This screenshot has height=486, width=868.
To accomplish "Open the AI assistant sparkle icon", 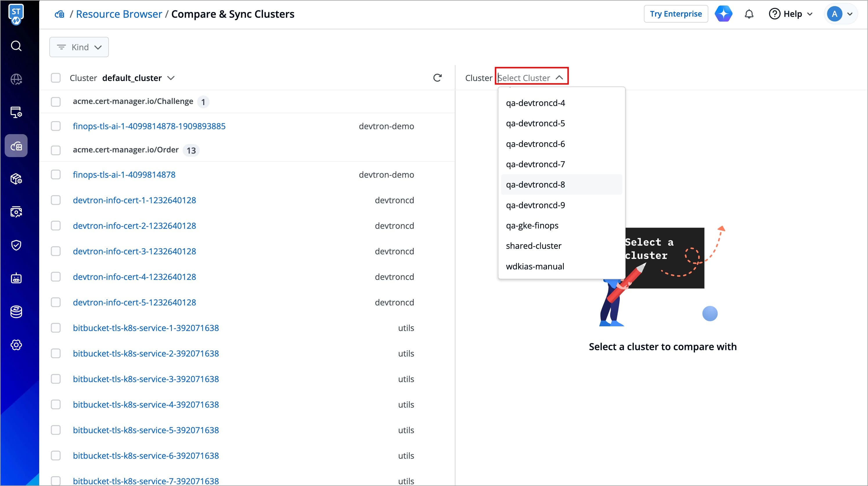I will [723, 14].
